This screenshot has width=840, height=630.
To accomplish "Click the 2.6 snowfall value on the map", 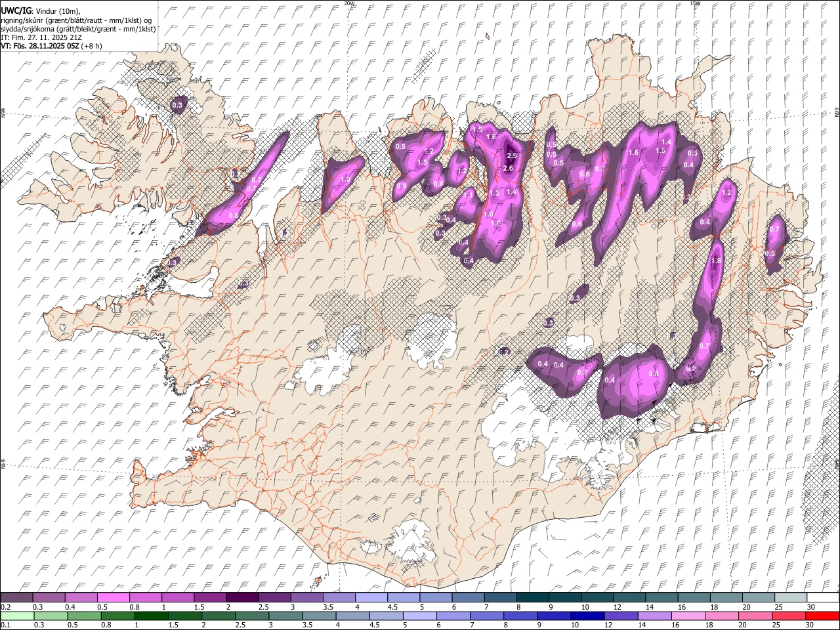I will click(507, 168).
